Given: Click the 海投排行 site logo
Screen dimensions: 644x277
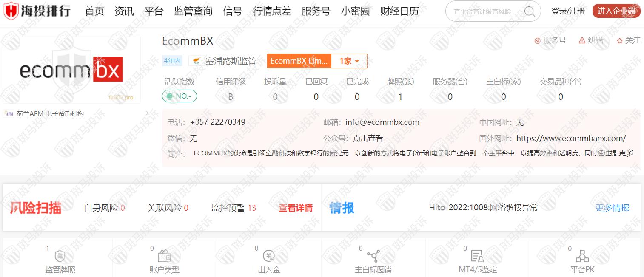Looking at the screenshot, I should pos(37,11).
